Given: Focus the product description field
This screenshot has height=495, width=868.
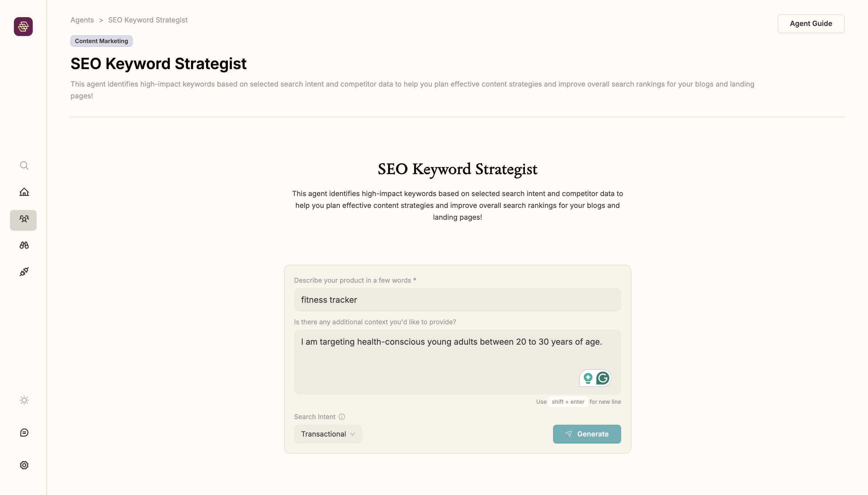Looking at the screenshot, I should [457, 300].
